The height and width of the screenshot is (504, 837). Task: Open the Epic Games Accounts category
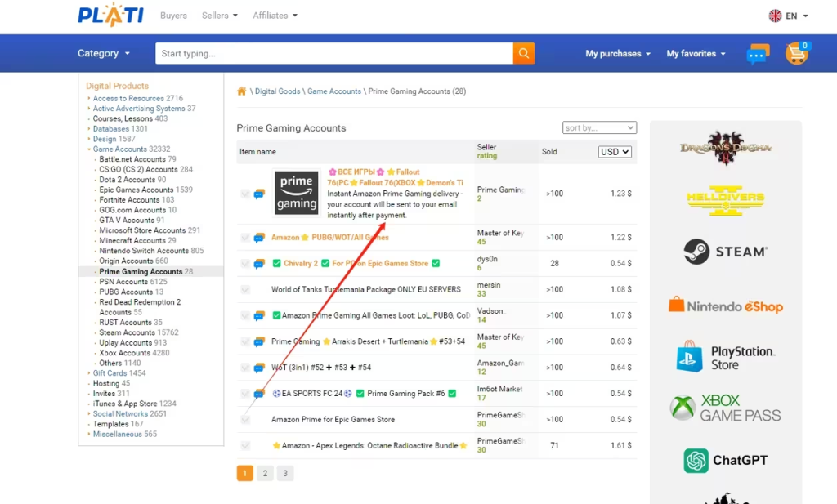[137, 190]
